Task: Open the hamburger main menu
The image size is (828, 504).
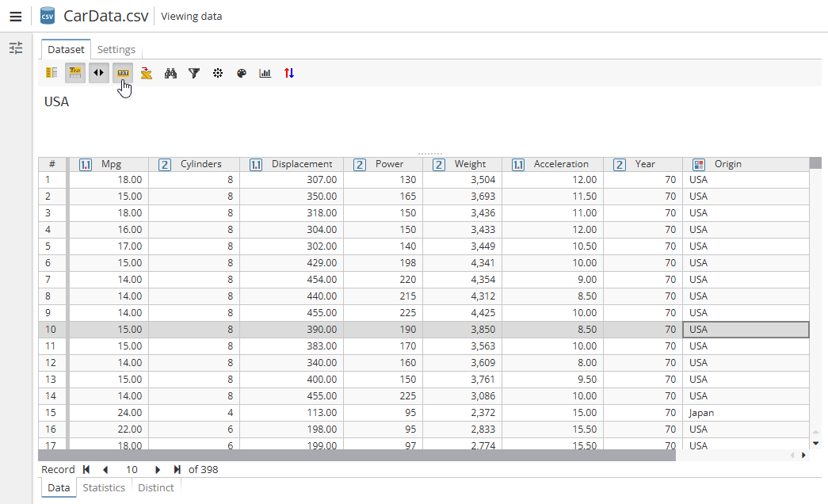Action: pyautogui.click(x=16, y=16)
